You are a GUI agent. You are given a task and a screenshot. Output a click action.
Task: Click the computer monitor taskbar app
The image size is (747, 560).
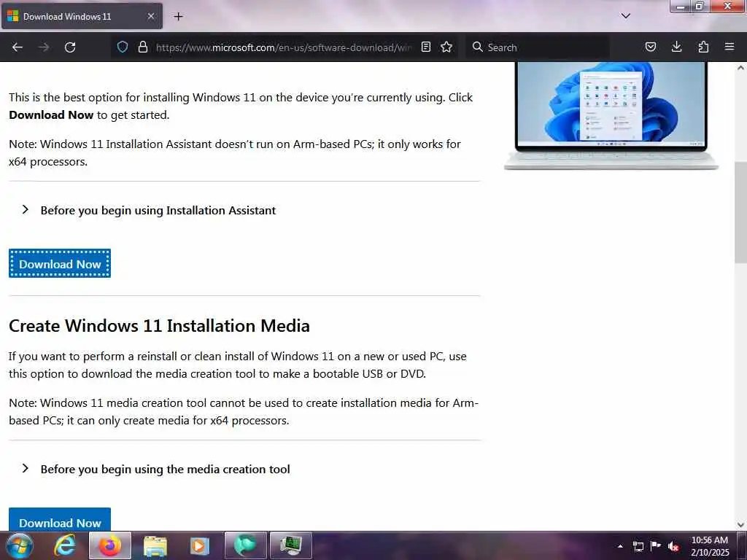291,546
